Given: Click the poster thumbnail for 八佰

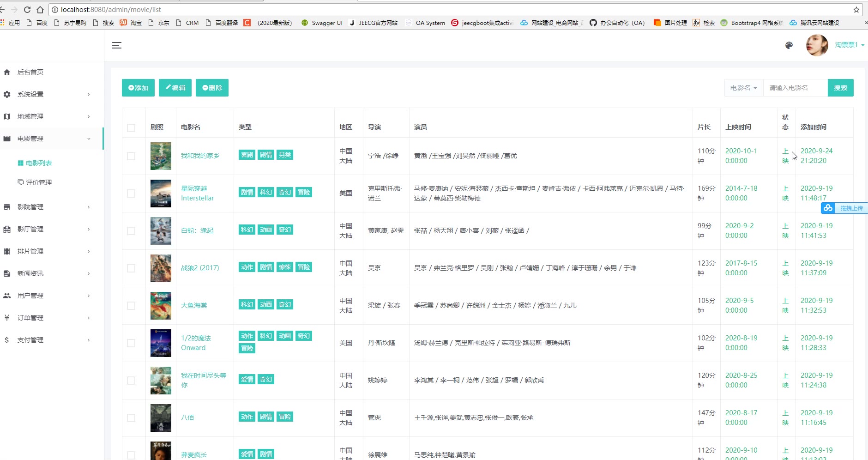Looking at the screenshot, I should pos(161,418).
